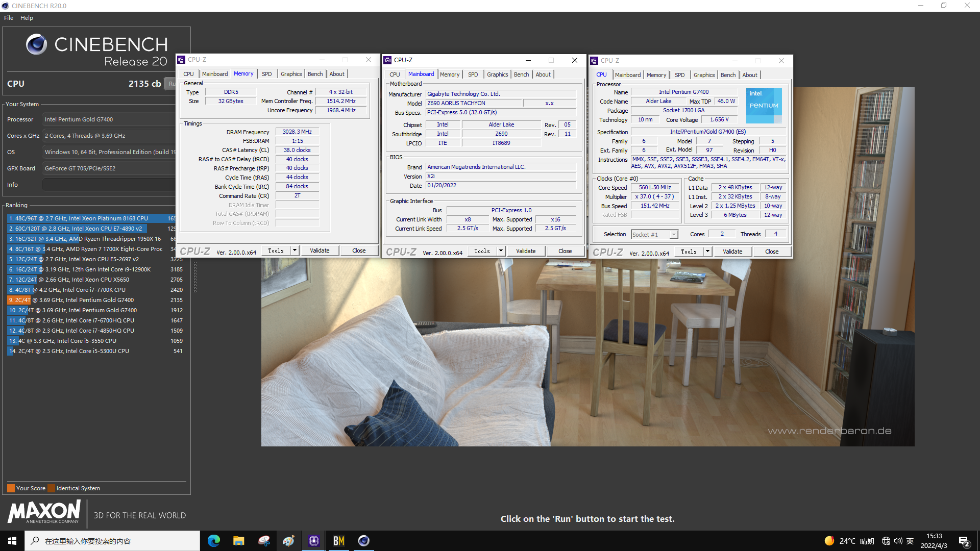This screenshot has width=980, height=551.
Task: Open the paint-palette app taskbar icon
Action: pyautogui.click(x=289, y=541)
